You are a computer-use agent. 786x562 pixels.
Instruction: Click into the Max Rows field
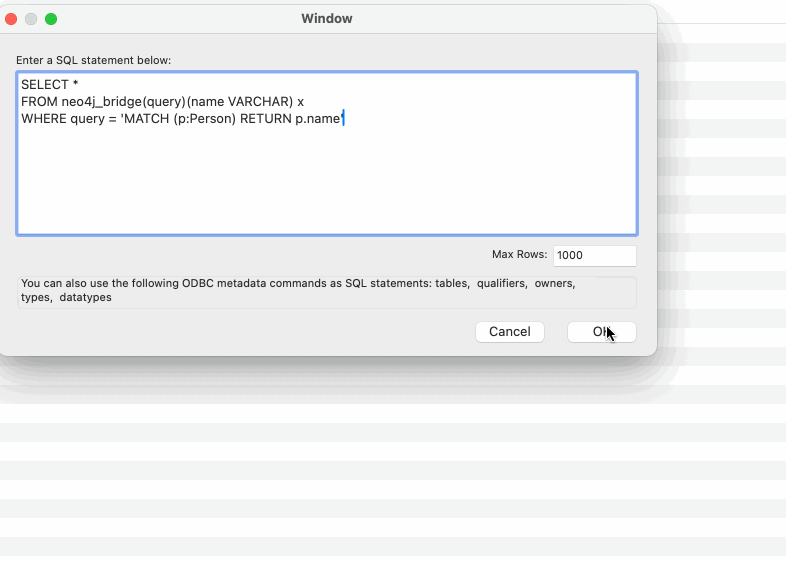[595, 255]
